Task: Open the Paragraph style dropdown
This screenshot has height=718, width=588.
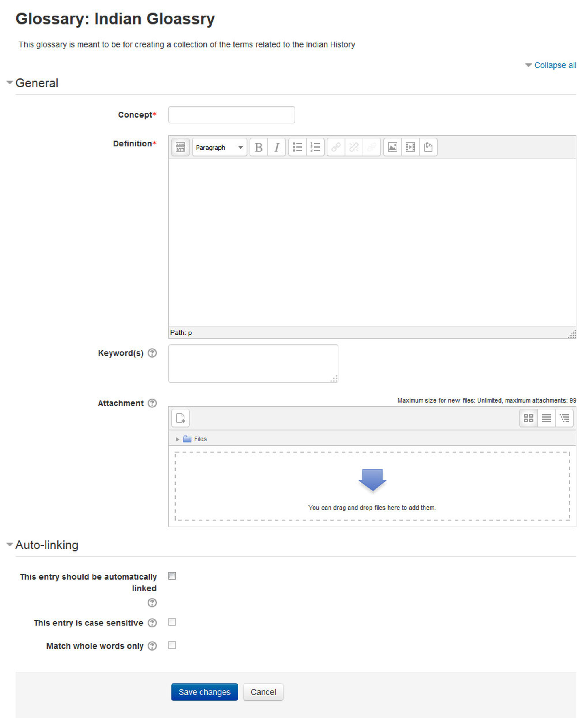Action: pyautogui.click(x=219, y=147)
